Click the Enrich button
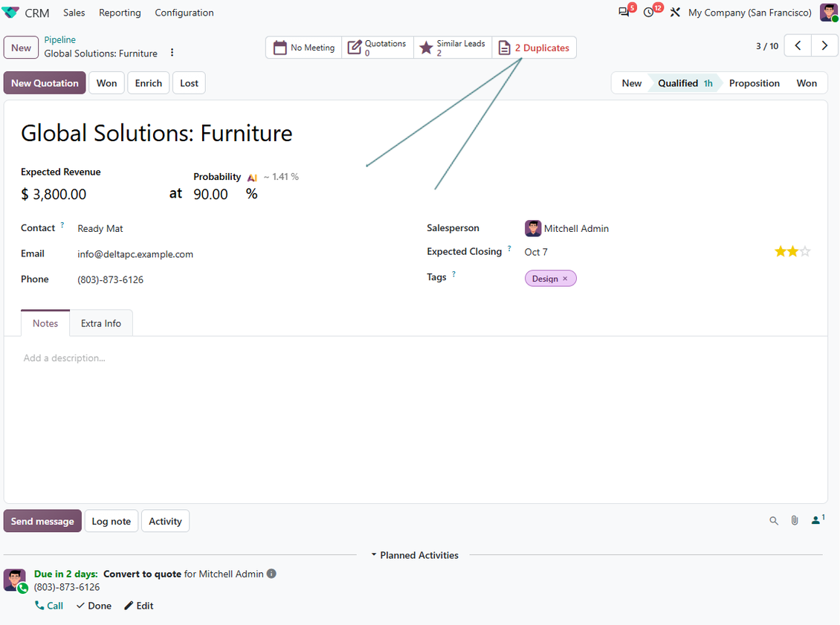The height and width of the screenshot is (625, 840). point(149,83)
